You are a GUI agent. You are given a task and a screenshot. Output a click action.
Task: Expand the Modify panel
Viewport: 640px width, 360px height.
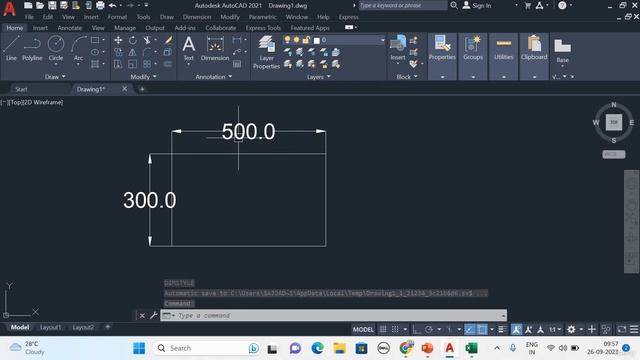tap(143, 77)
